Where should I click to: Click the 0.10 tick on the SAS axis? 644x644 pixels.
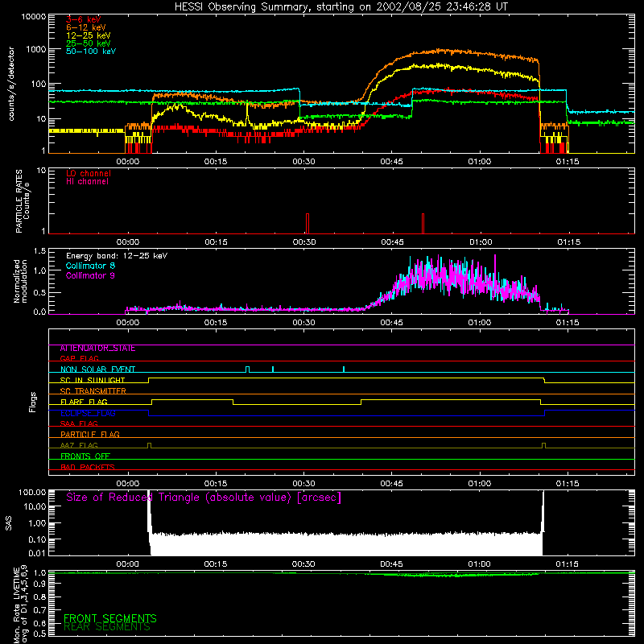tap(37, 539)
